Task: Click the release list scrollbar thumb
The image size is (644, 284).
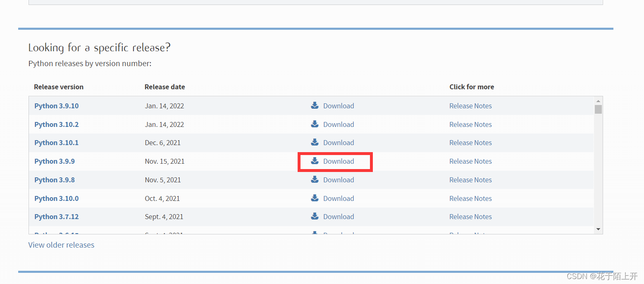Action: 598,109
